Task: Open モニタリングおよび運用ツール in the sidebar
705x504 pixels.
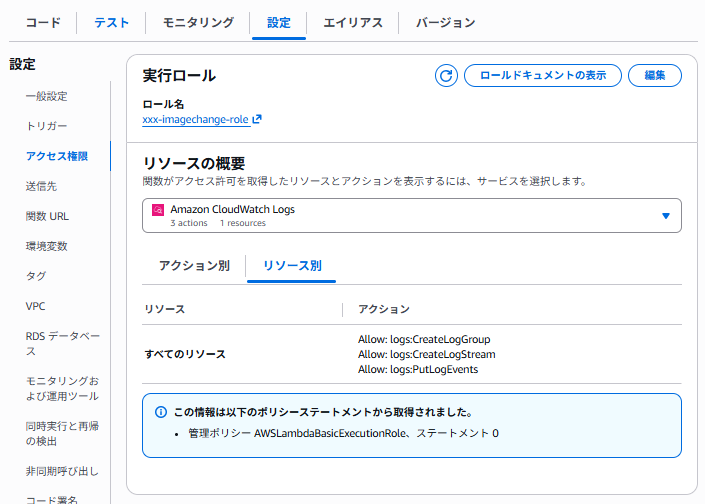Action: point(62,388)
